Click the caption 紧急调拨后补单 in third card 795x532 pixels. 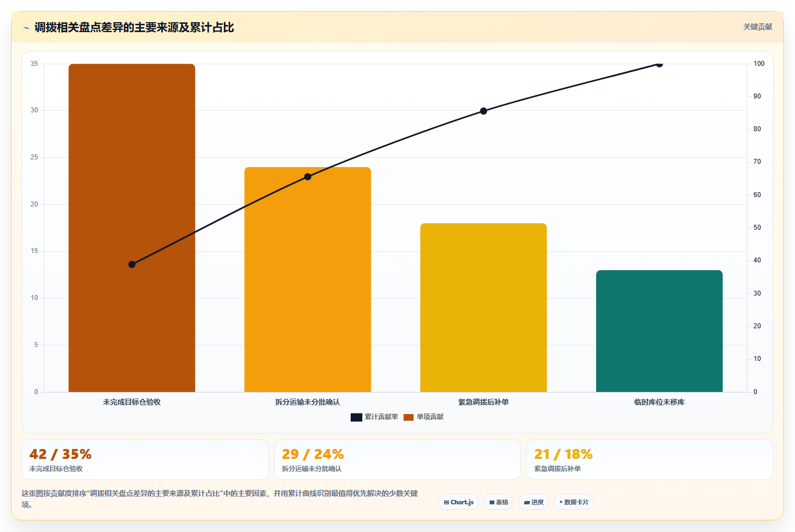tap(557, 468)
